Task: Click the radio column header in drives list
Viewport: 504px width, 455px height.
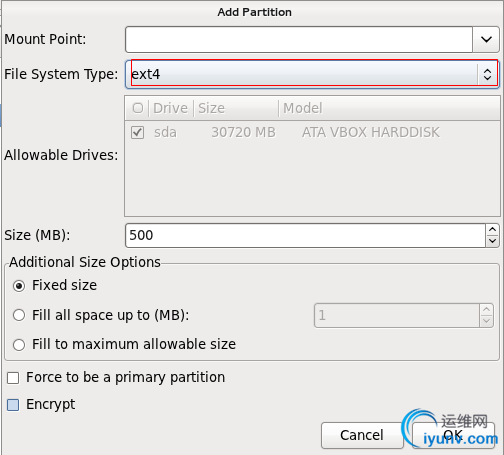Action: coord(138,108)
